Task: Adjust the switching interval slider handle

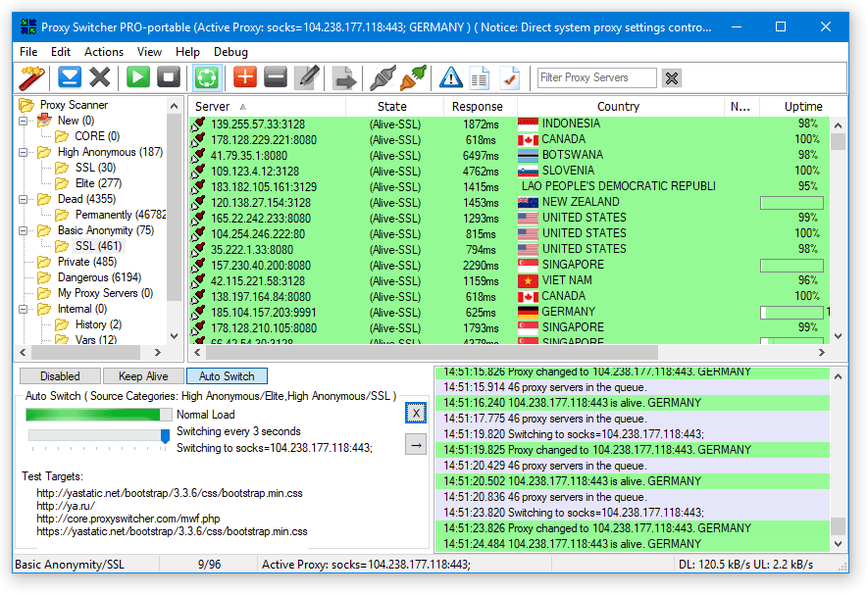Action: [165, 436]
